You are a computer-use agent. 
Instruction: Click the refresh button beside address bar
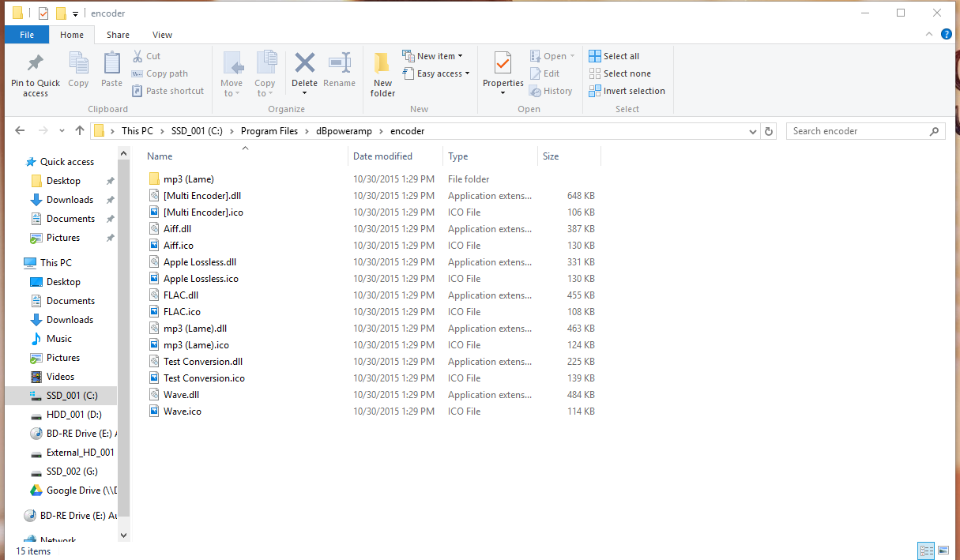click(770, 131)
